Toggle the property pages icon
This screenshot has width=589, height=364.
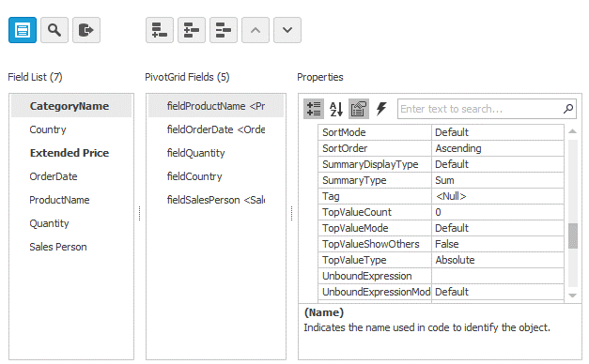click(359, 109)
